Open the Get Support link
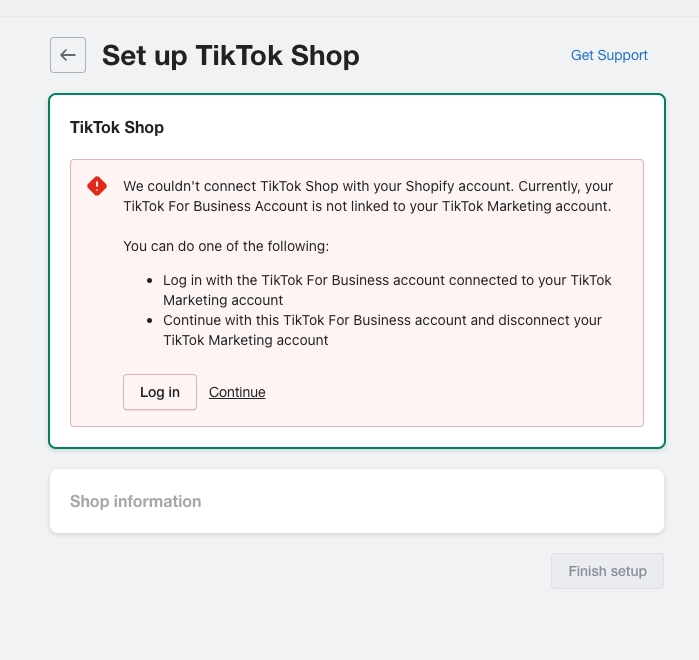 pos(609,55)
